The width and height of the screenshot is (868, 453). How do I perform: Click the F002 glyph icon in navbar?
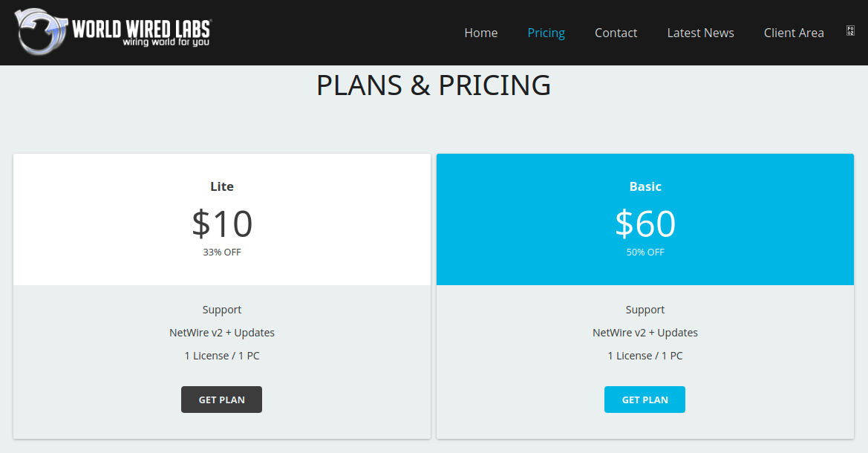(x=850, y=31)
